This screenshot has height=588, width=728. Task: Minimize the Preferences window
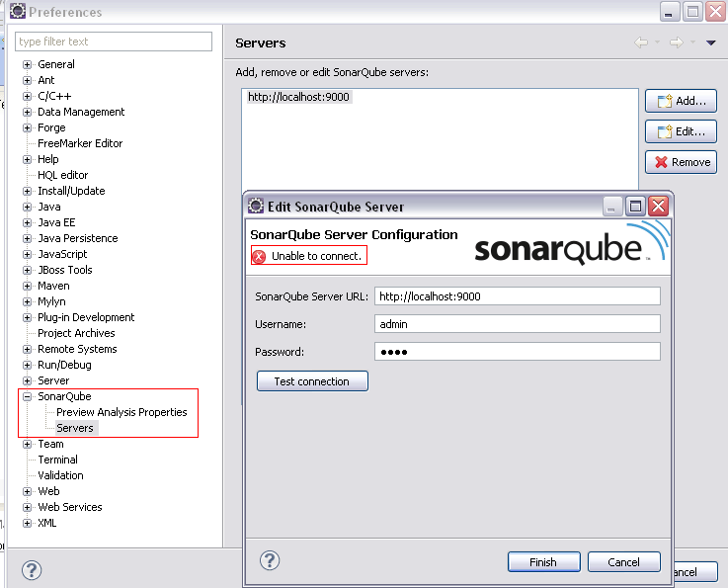(670, 12)
